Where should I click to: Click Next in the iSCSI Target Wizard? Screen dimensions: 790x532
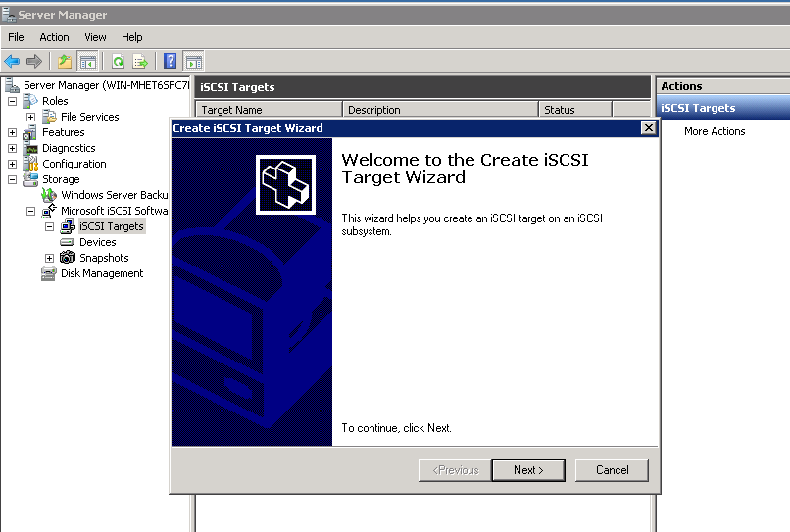(528, 470)
